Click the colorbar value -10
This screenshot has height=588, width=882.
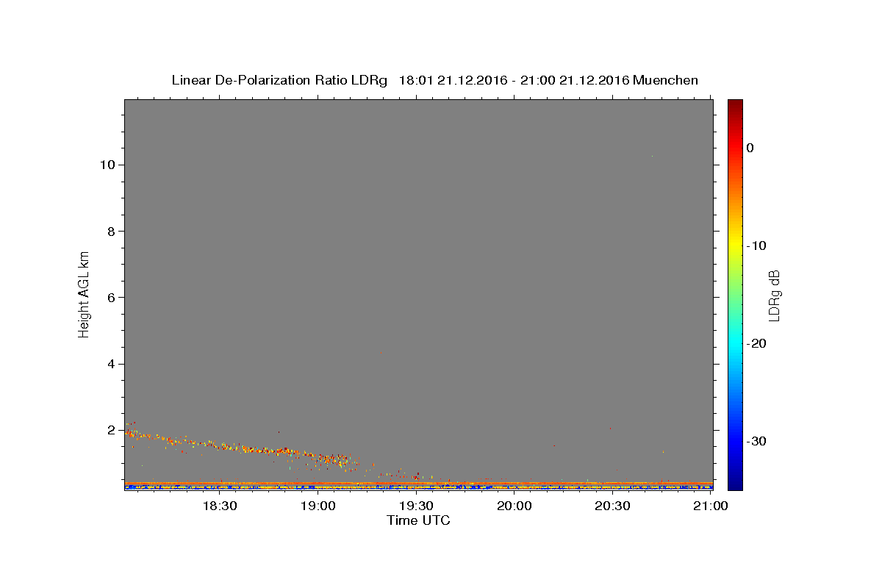756,245
